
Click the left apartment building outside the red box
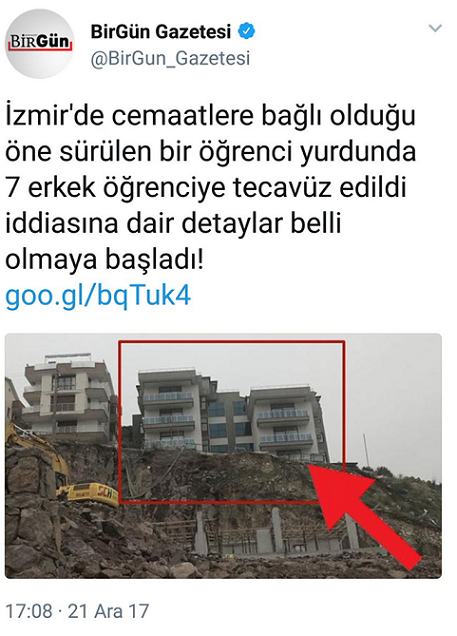point(69,398)
